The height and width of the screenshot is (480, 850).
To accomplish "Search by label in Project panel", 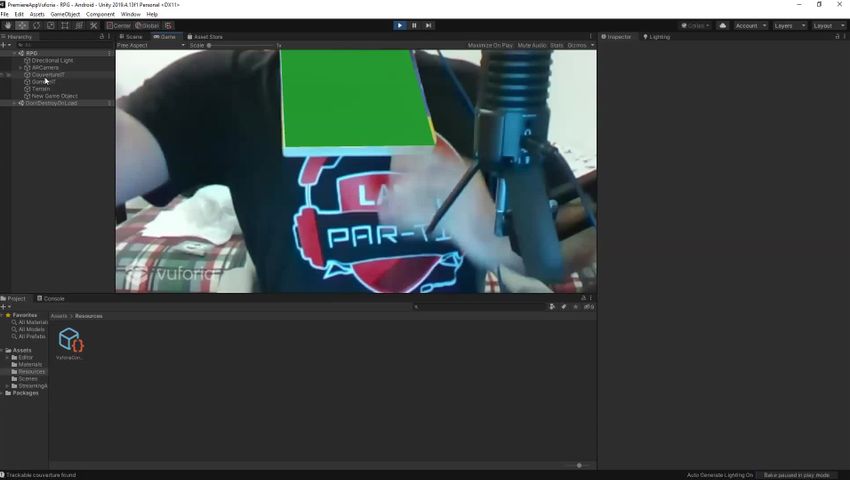I will pos(564,306).
